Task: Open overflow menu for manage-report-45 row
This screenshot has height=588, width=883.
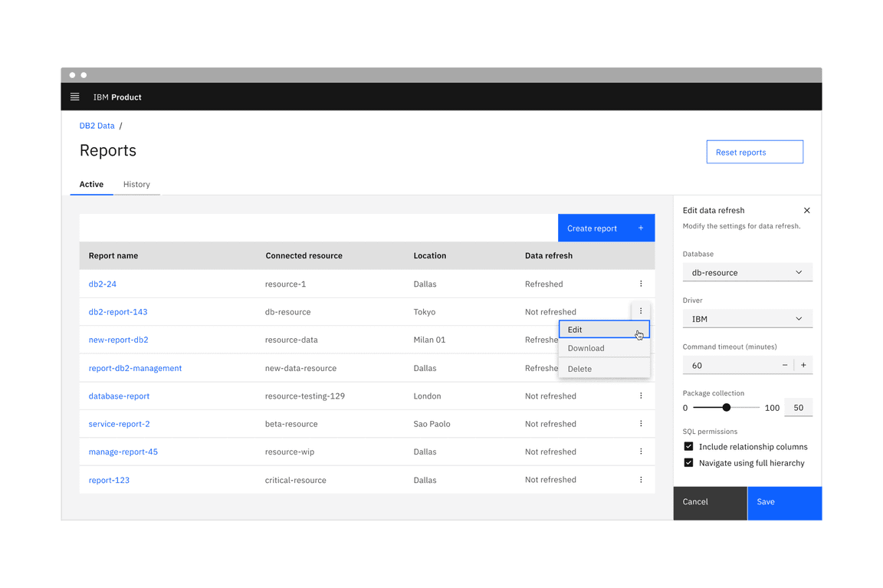Action: click(641, 452)
